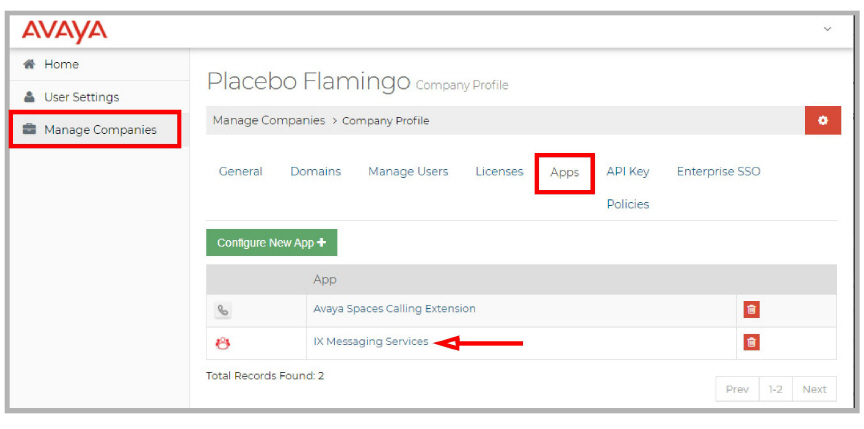Click Configure New App button
The width and height of the screenshot is (864, 429).
coord(272,243)
